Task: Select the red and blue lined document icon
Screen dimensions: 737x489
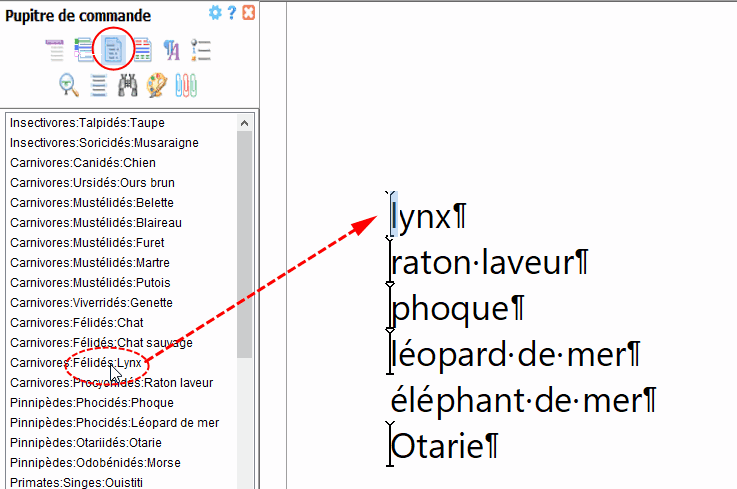Action: pos(142,50)
